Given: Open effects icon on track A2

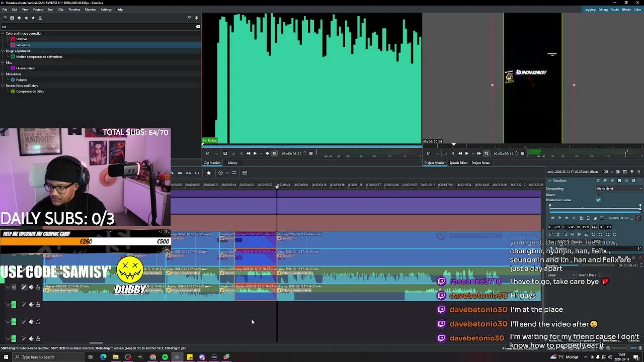Looking at the screenshot, I should 24,287.
